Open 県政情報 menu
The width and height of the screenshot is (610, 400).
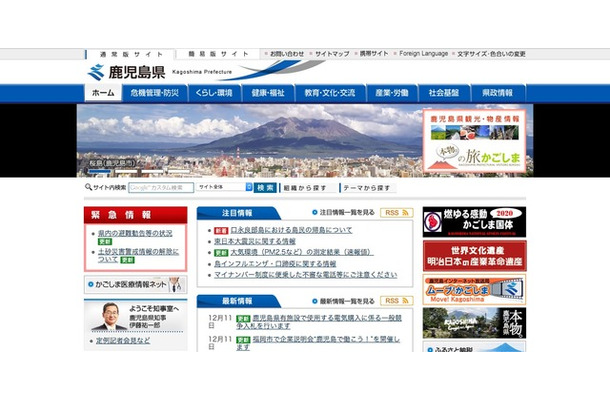point(498,93)
